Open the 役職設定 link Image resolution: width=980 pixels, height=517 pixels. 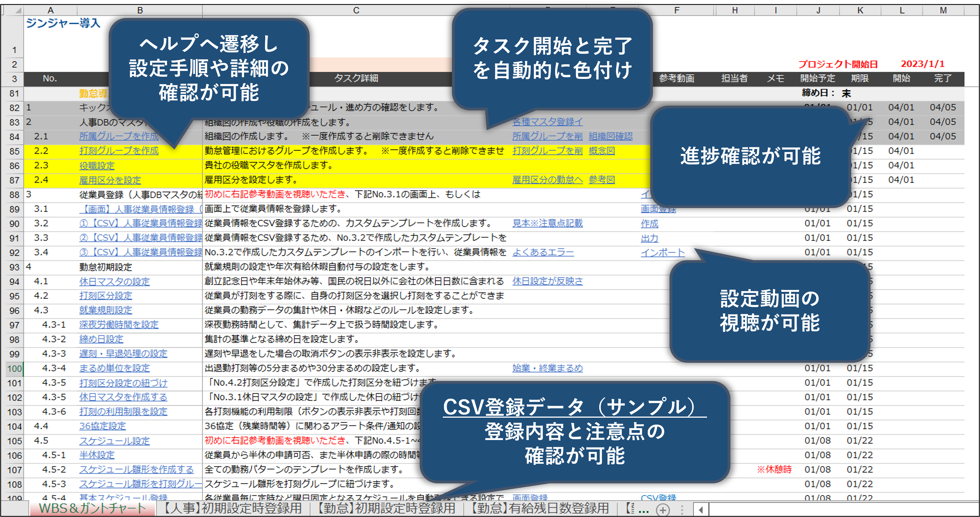tap(97, 166)
